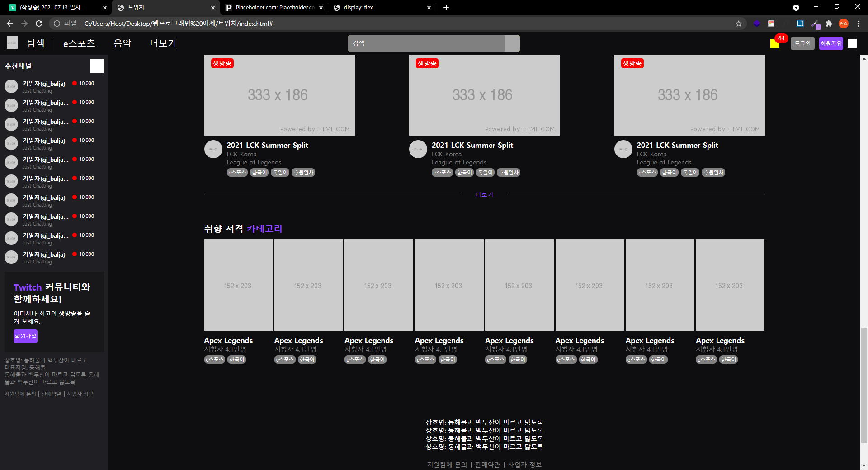The image size is (868, 470).
Task: Click the search submit button beside the search field
Action: [512, 43]
